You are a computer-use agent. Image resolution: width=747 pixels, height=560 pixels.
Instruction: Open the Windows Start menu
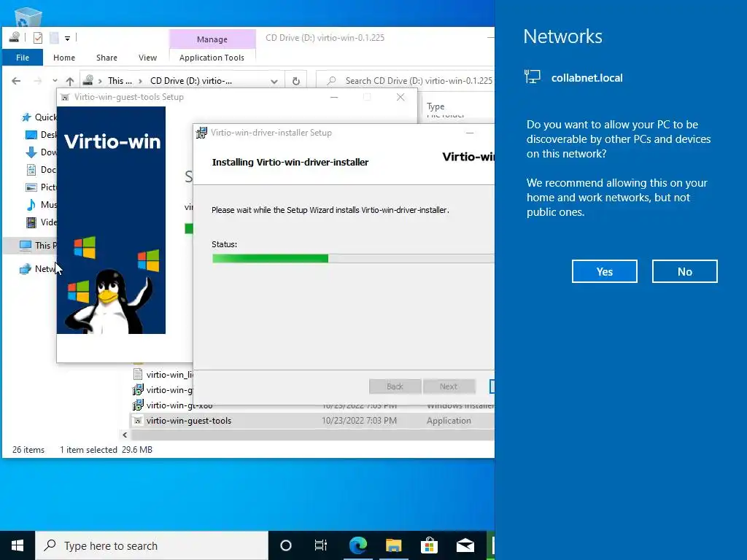[x=18, y=545]
